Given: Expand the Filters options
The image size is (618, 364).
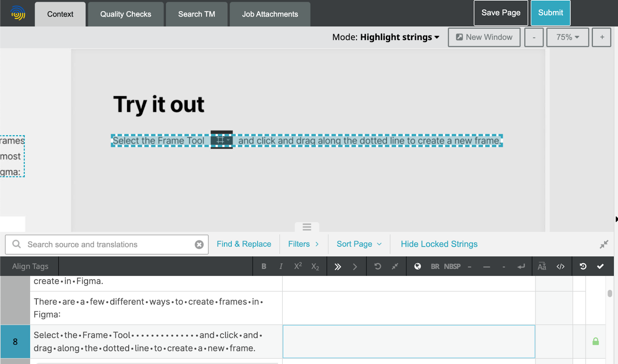Looking at the screenshot, I should (x=303, y=244).
